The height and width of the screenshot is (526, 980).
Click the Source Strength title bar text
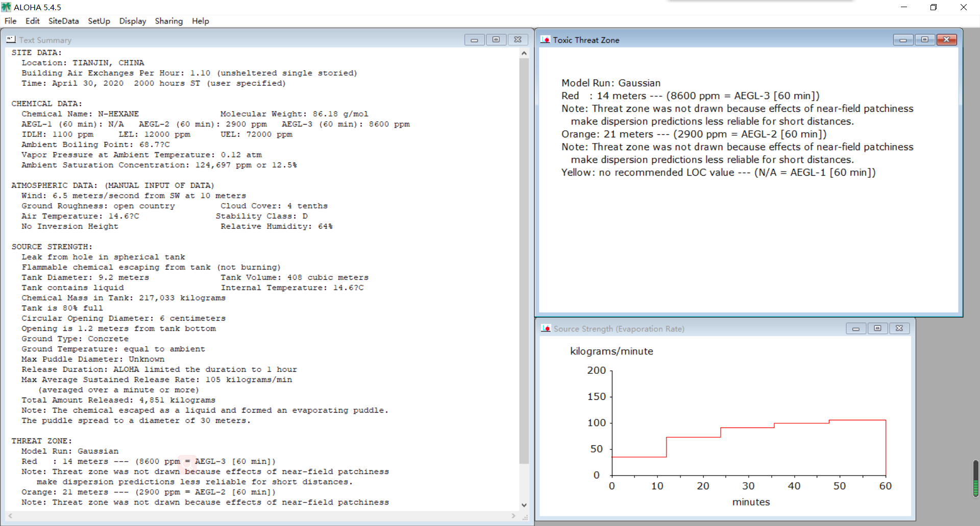tap(619, 329)
